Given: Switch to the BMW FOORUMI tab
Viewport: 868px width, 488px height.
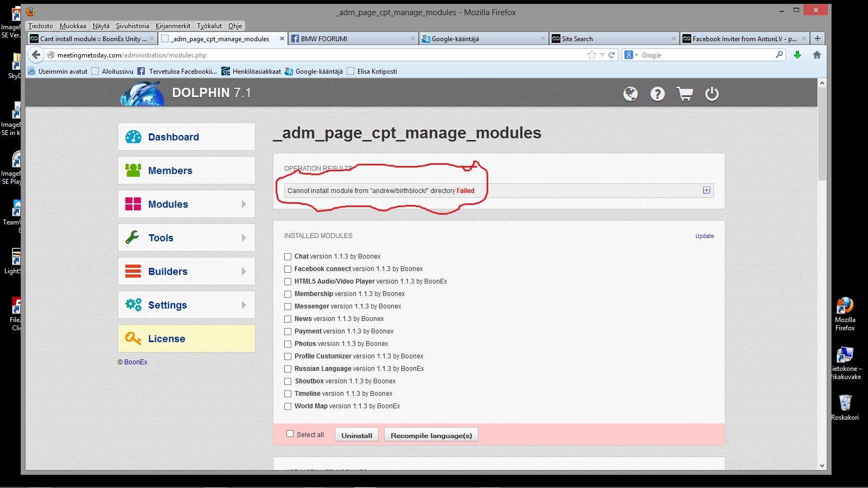Looking at the screenshot, I should (x=353, y=38).
